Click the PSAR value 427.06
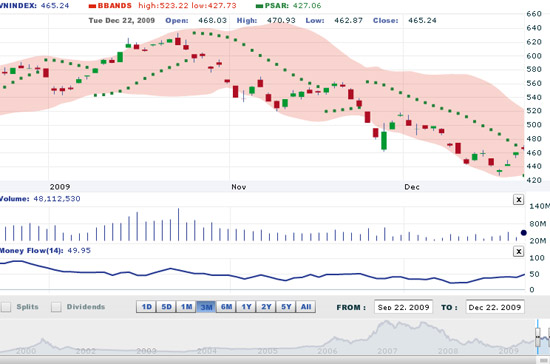 (307, 6)
